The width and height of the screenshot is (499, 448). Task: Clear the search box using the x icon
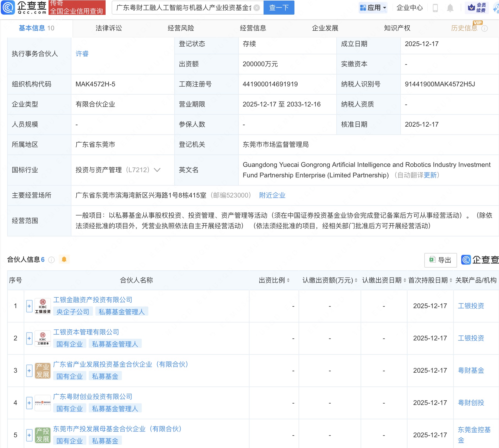pyautogui.click(x=256, y=8)
